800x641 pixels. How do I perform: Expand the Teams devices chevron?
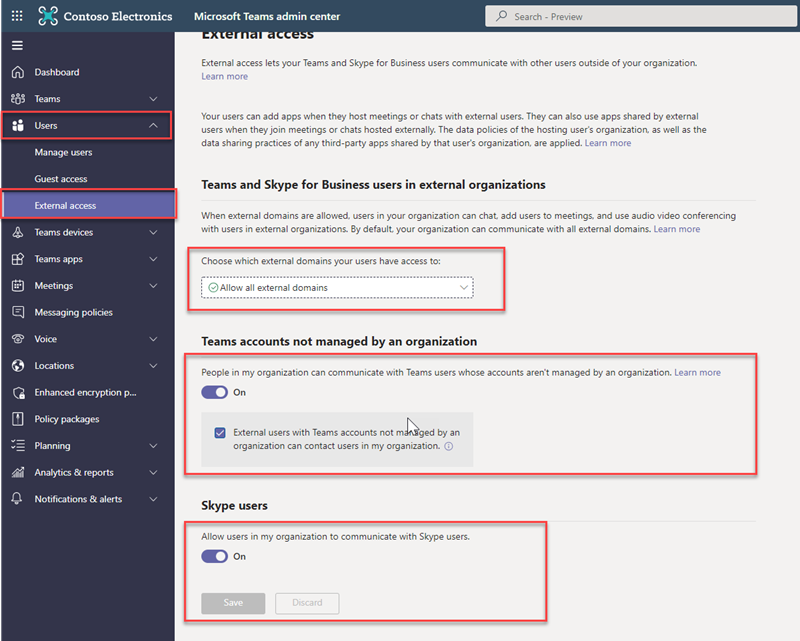tap(153, 232)
